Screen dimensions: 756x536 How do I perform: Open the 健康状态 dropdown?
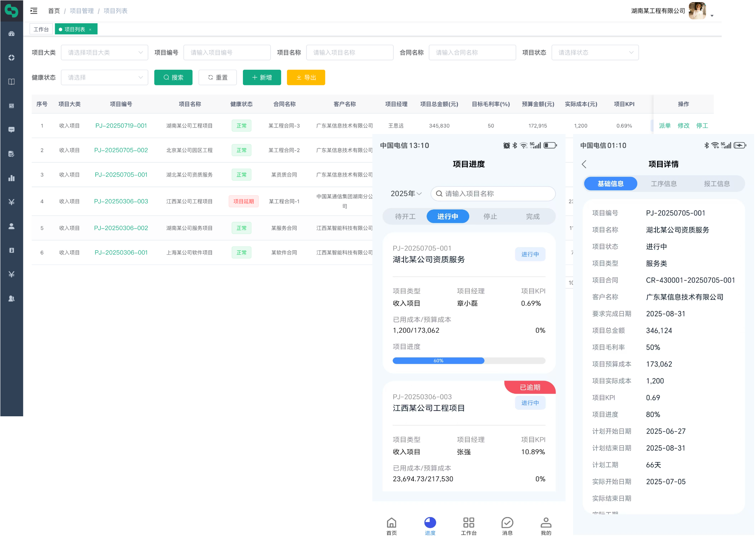104,78
